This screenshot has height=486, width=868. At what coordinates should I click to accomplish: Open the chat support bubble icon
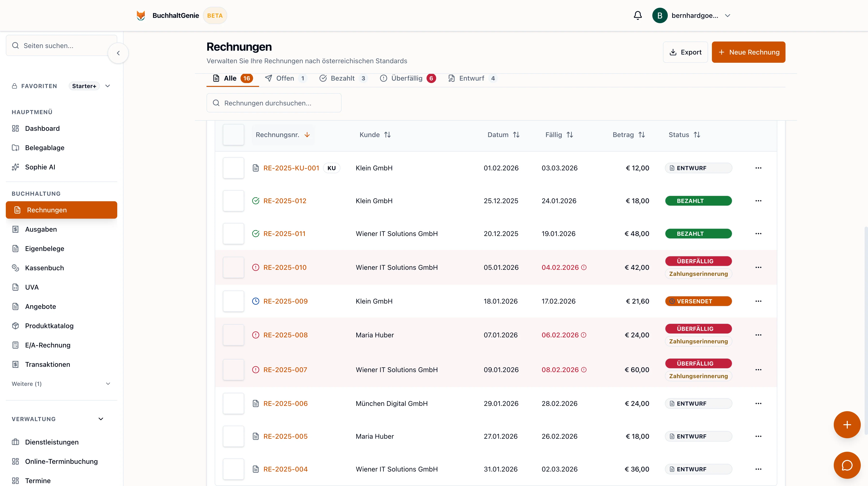click(x=847, y=465)
